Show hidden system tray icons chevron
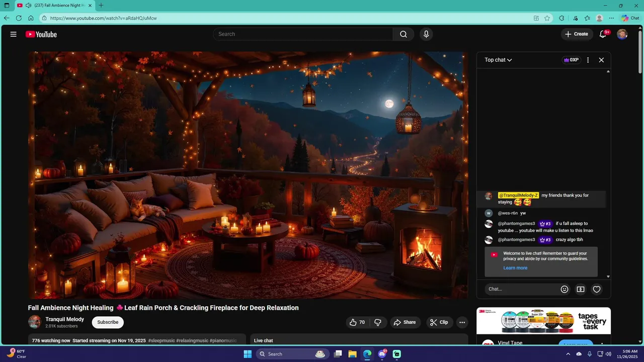644x362 pixels. tap(568, 354)
